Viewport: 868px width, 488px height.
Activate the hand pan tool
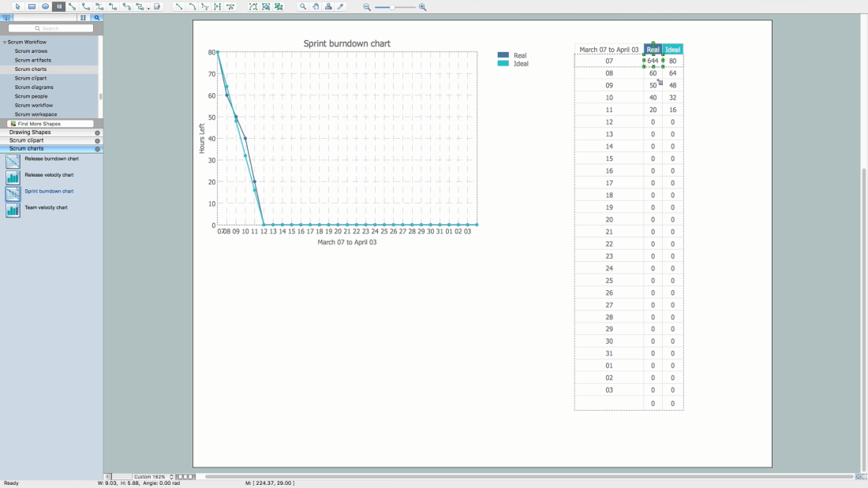316,6
